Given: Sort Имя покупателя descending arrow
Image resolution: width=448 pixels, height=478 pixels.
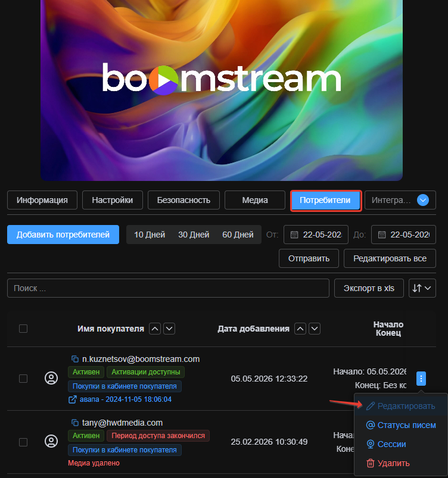Looking at the screenshot, I should coord(169,329).
